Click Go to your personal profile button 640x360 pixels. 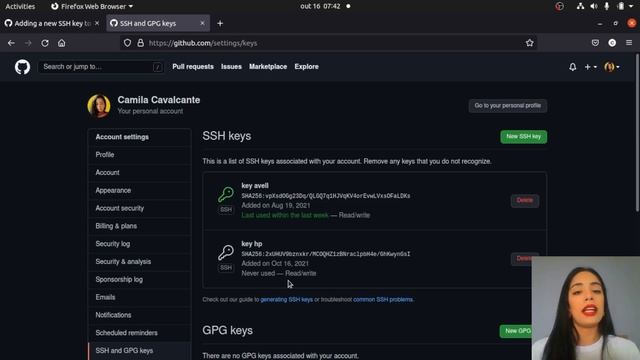[507, 106]
